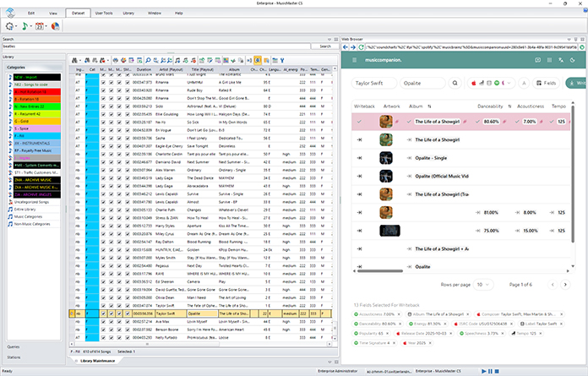Toggle first checkbox in Taylor Swift Opalite row

pyautogui.click(x=105, y=312)
